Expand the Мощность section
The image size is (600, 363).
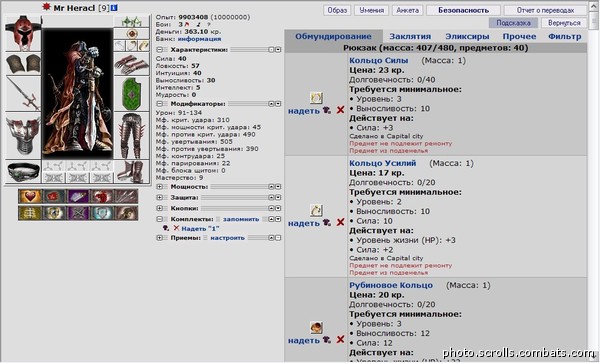(x=160, y=187)
